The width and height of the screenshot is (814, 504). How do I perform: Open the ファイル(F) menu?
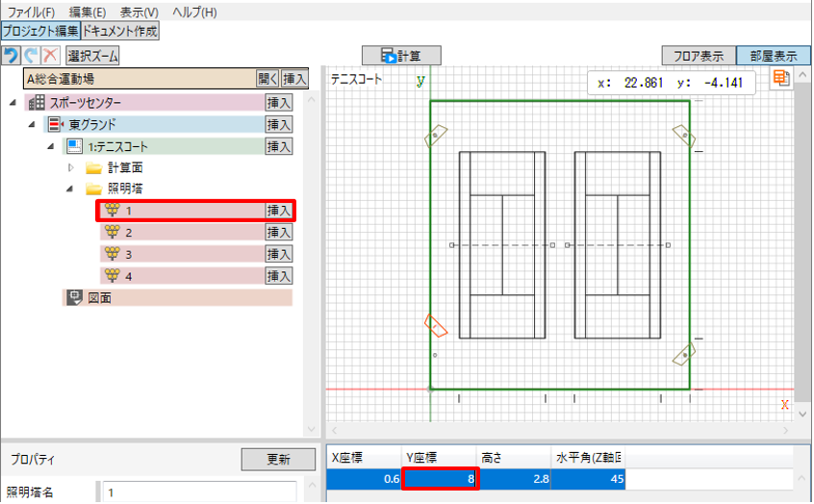(x=31, y=13)
